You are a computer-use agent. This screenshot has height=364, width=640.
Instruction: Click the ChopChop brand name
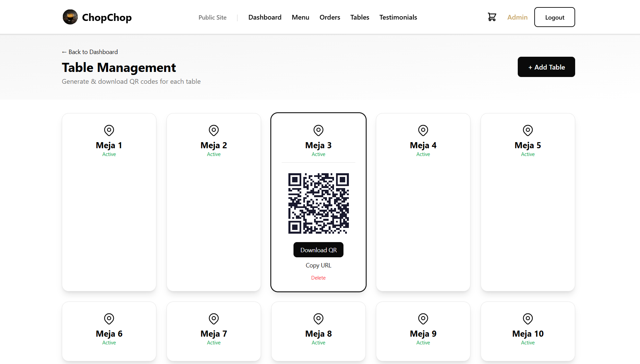coord(107,17)
